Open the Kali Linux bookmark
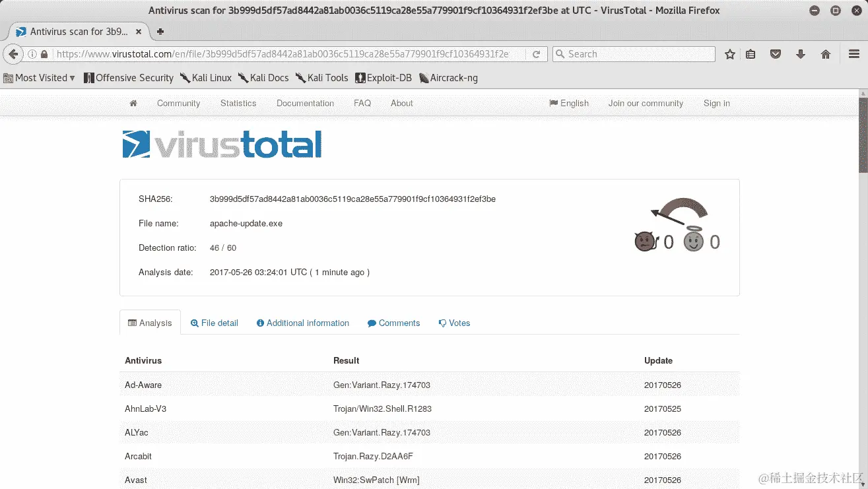The width and height of the screenshot is (868, 489). 206,78
